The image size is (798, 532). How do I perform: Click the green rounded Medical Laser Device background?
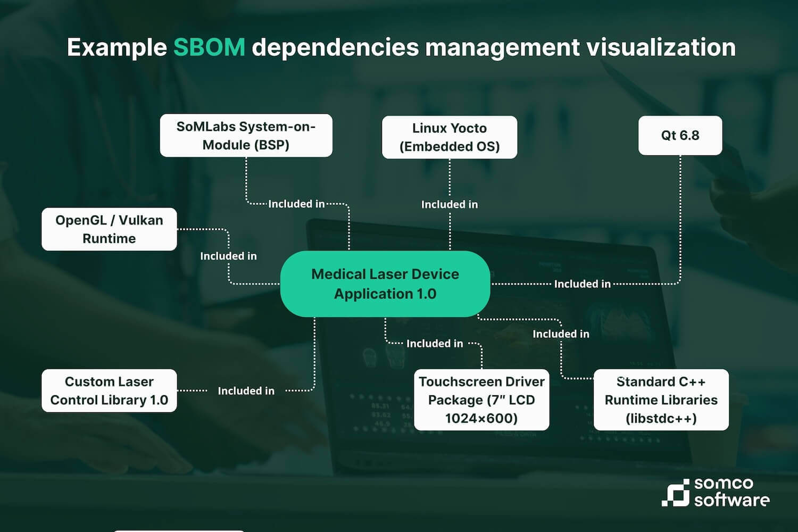pyautogui.click(x=385, y=284)
